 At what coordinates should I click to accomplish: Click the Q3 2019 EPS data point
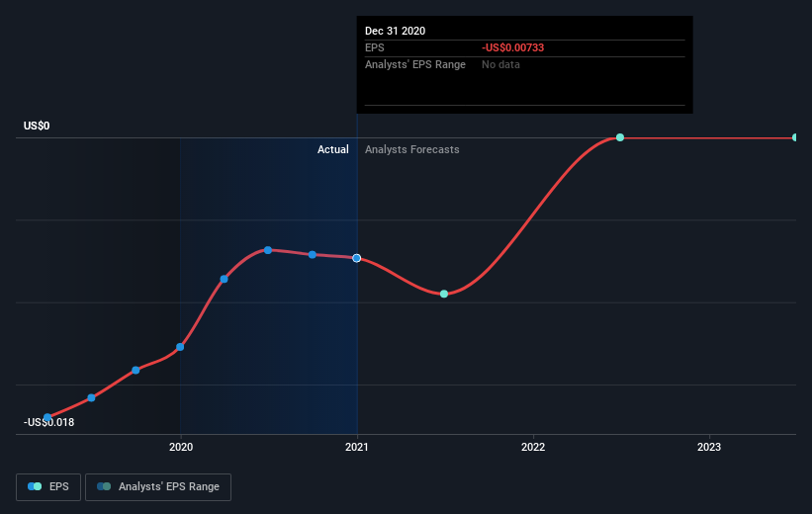pyautogui.click(x=135, y=370)
